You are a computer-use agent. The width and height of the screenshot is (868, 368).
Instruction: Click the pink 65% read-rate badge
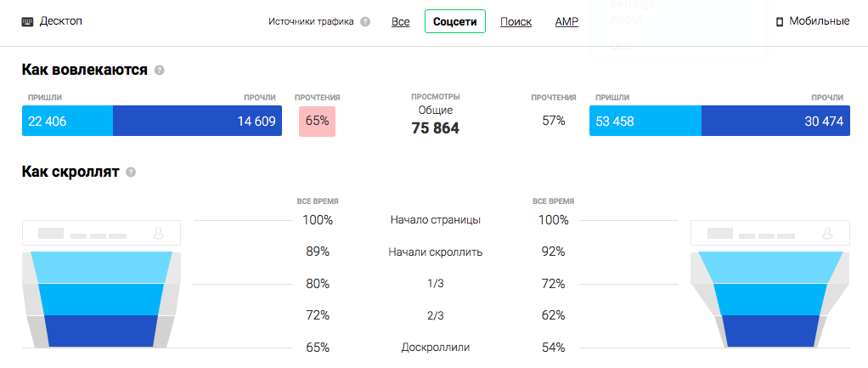(317, 122)
